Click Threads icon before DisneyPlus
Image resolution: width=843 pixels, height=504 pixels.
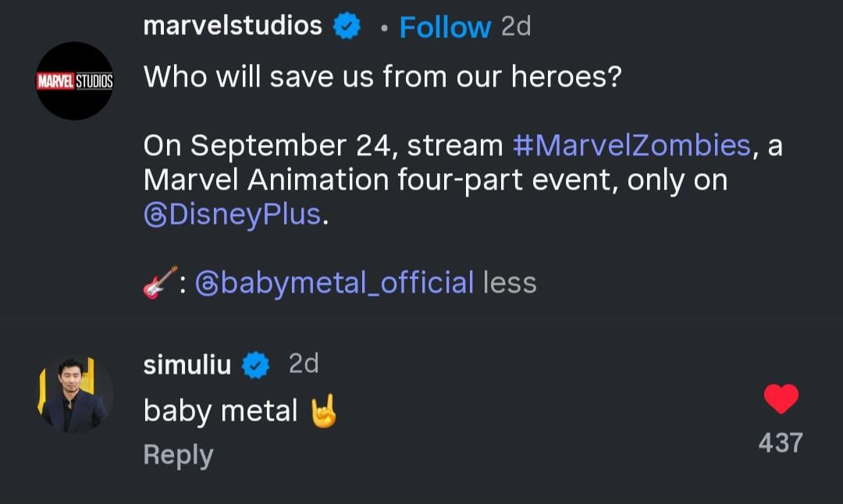155,215
